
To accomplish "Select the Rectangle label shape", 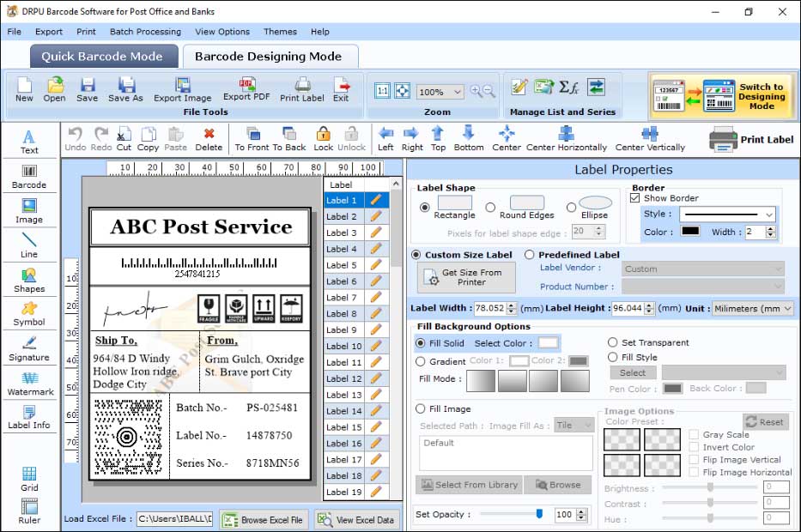I will [424, 208].
